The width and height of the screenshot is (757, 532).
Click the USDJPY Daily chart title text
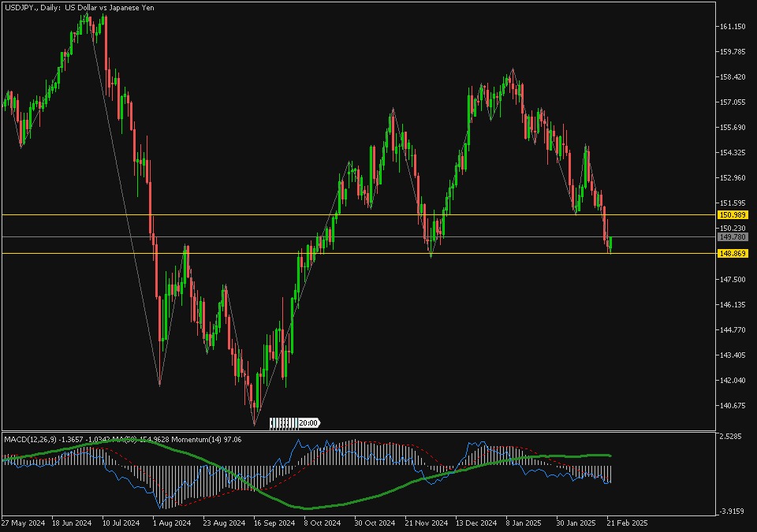pyautogui.click(x=79, y=8)
